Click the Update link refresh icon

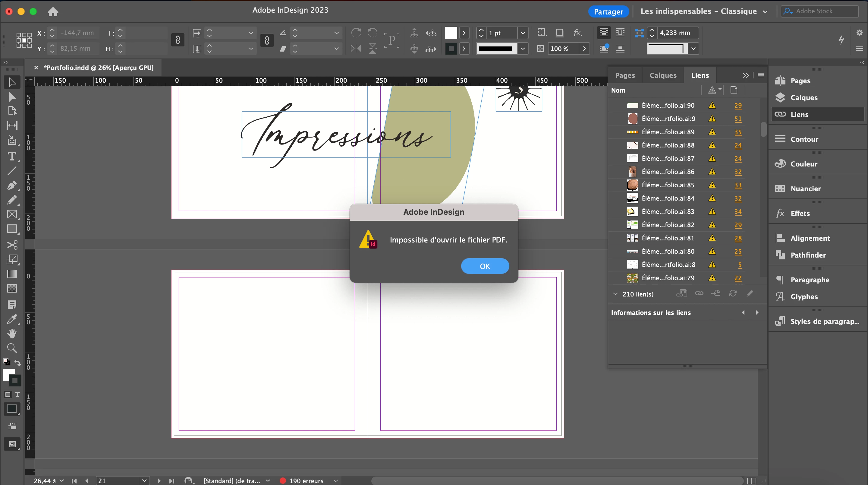pos(733,293)
